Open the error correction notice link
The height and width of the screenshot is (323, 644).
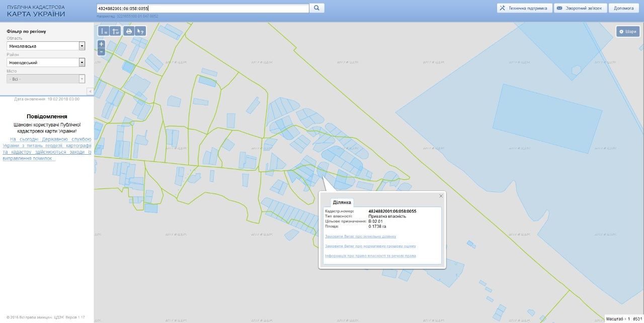47,149
